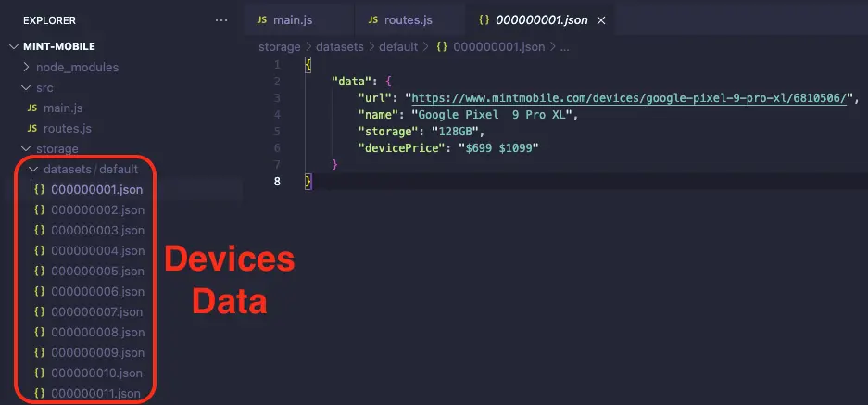Screen dimensions: 868x405
Task: Click the storage breadcrumb segment
Action: (x=280, y=47)
